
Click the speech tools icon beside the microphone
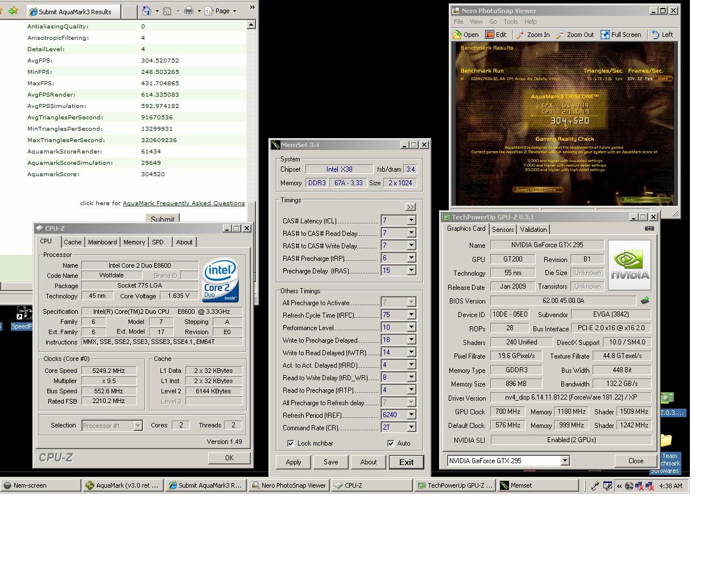click(x=607, y=486)
